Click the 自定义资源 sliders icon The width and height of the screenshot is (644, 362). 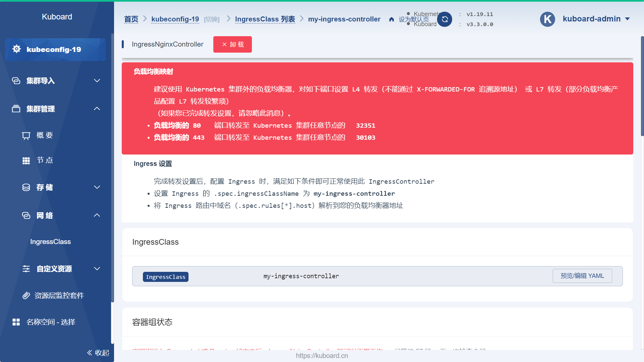26,269
